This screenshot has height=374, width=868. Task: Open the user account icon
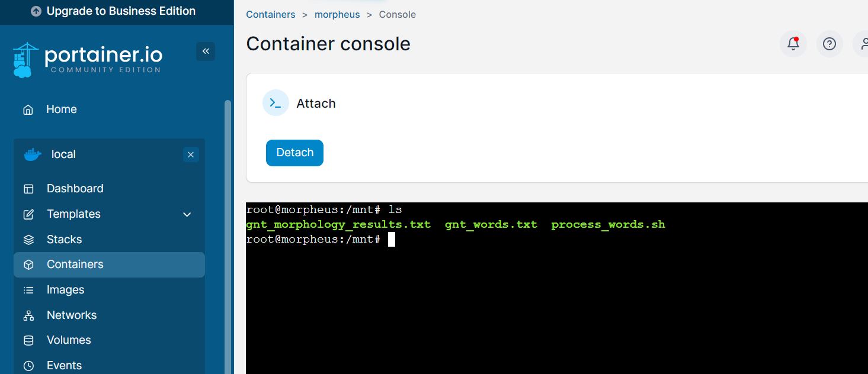[x=861, y=44]
